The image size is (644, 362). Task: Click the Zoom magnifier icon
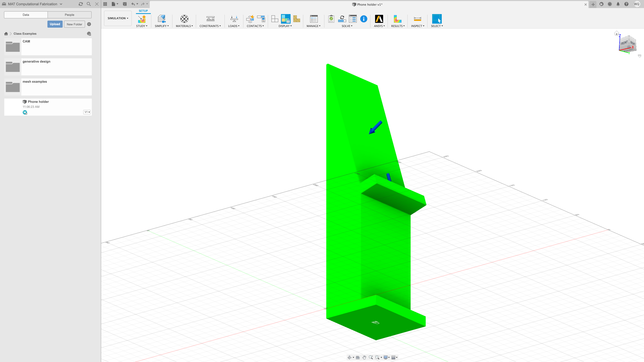(x=371, y=357)
